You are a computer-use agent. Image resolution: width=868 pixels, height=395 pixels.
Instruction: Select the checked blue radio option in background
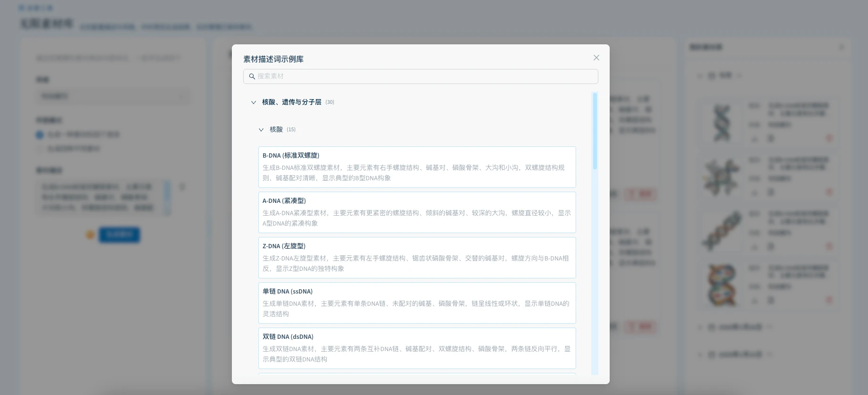pos(40,135)
